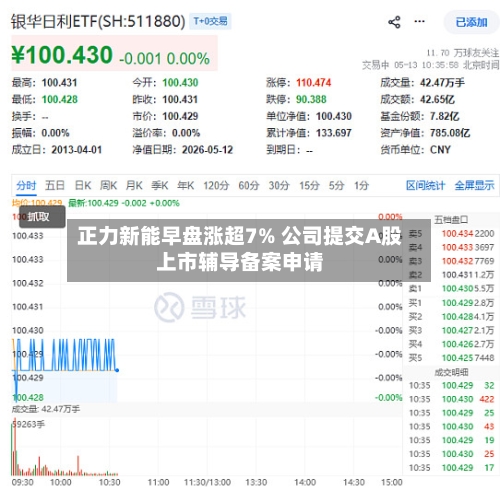Click the 最新:100.429 latest price label

(124, 203)
